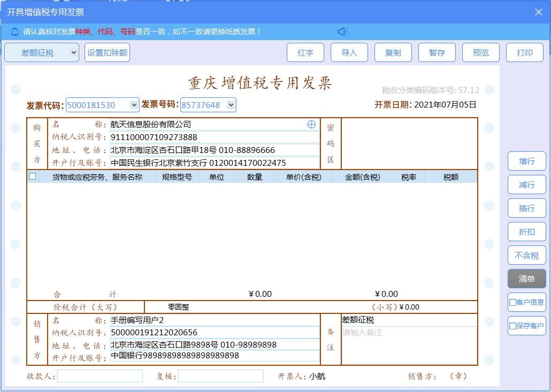Click the 预览 preview button
This screenshot has height=392, width=551.
pos(481,52)
